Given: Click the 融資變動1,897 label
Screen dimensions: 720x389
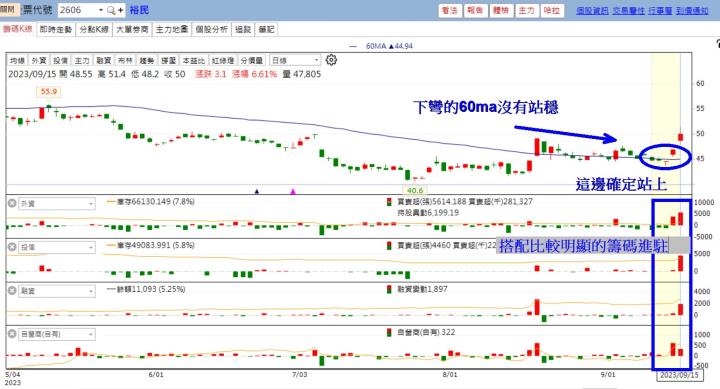Looking at the screenshot, I should (422, 289).
